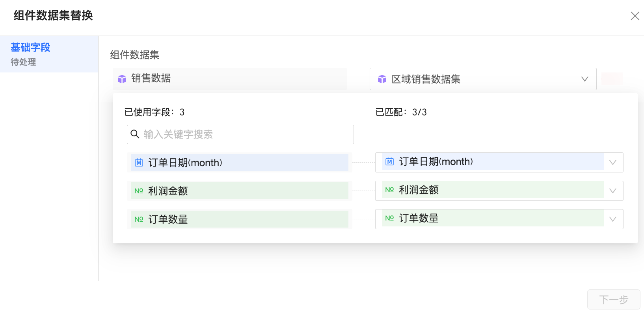The height and width of the screenshot is (315, 644).
Task: Open the matched 利润金额 field dropdown arrow
Action: coord(612,191)
